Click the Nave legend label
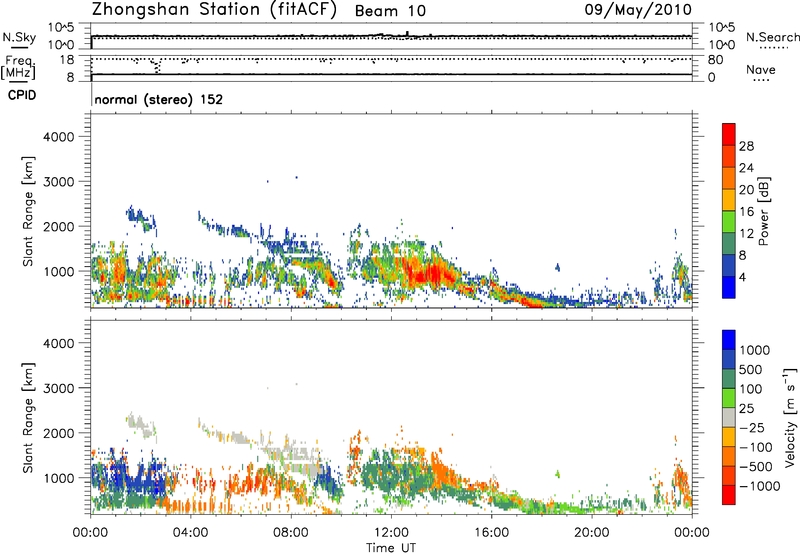This screenshot has height=554, width=800. pyautogui.click(x=761, y=69)
